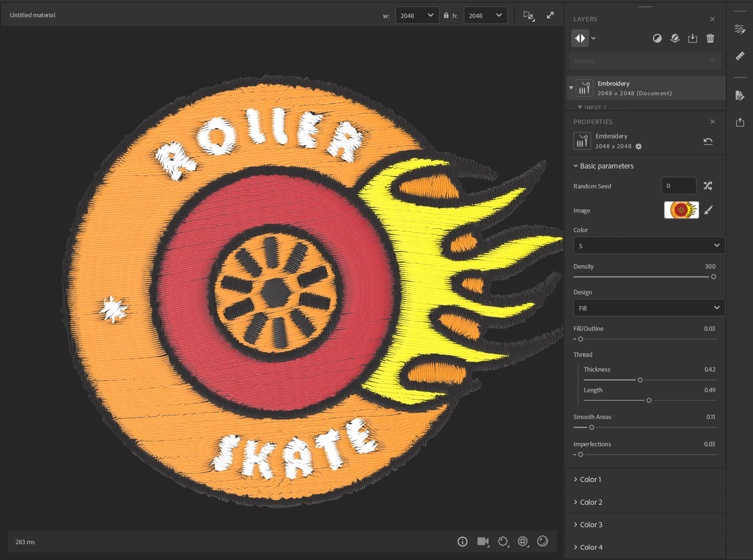Open Embroidery resolution gear settings
The width and height of the screenshot is (753, 560).
pos(639,146)
